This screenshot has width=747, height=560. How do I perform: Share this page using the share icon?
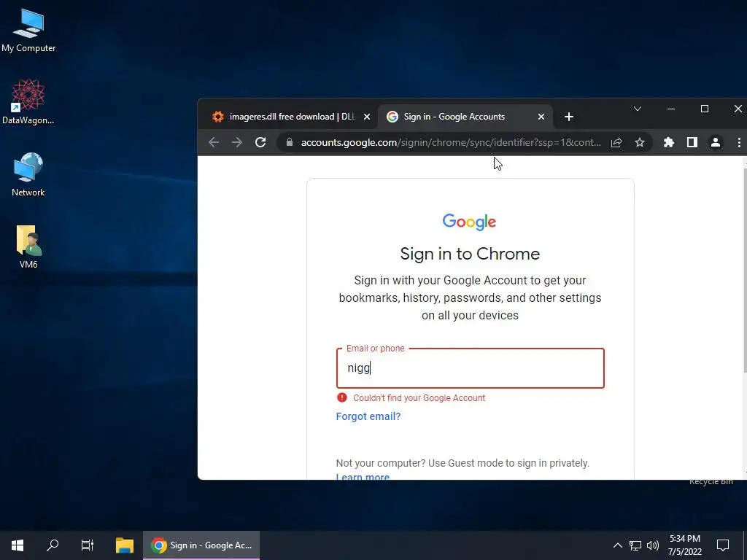click(x=616, y=142)
